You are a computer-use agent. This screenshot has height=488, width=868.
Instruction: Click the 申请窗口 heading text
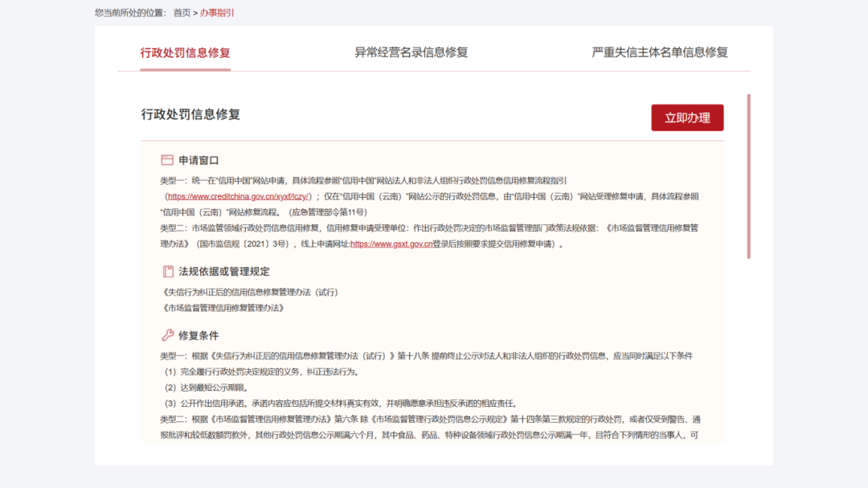199,161
